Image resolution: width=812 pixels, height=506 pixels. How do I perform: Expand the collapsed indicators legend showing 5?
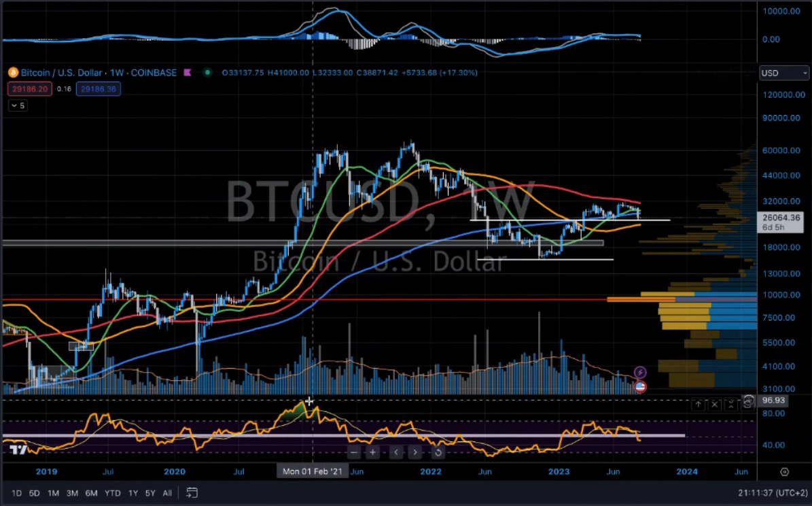pos(18,105)
